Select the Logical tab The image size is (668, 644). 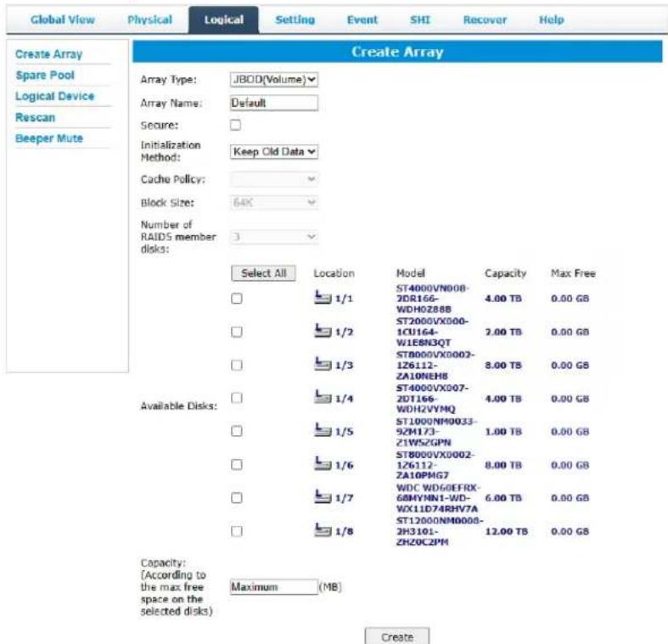pyautogui.click(x=224, y=20)
